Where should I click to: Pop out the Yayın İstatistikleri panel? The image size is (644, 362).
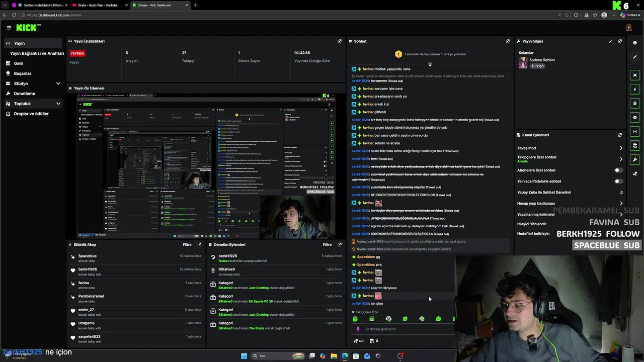(x=340, y=41)
